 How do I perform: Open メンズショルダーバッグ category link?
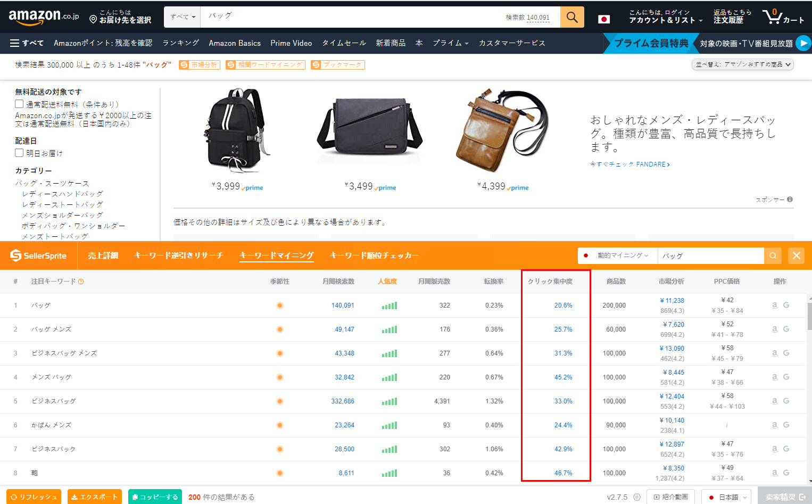coord(62,215)
